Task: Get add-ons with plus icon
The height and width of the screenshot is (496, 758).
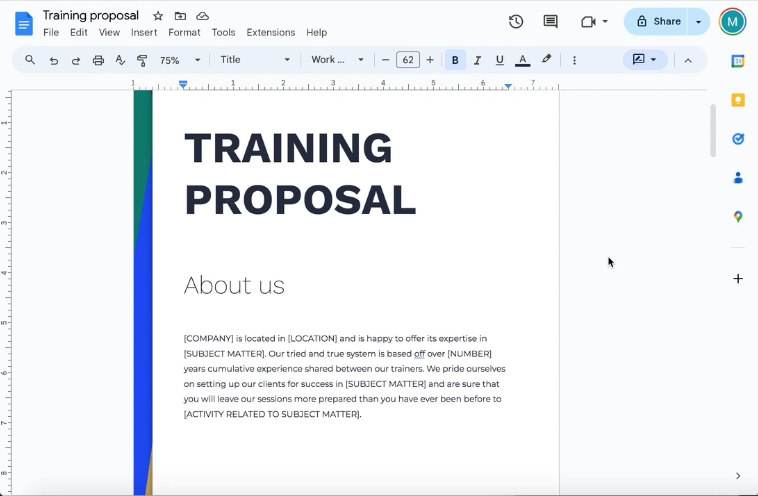Action: pyautogui.click(x=738, y=278)
